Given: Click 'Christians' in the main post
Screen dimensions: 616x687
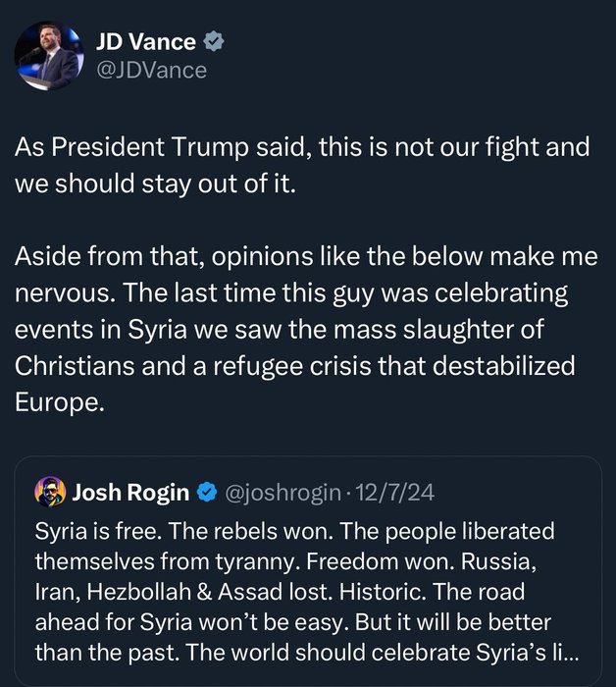Looking at the screenshot, I should tap(71, 367).
